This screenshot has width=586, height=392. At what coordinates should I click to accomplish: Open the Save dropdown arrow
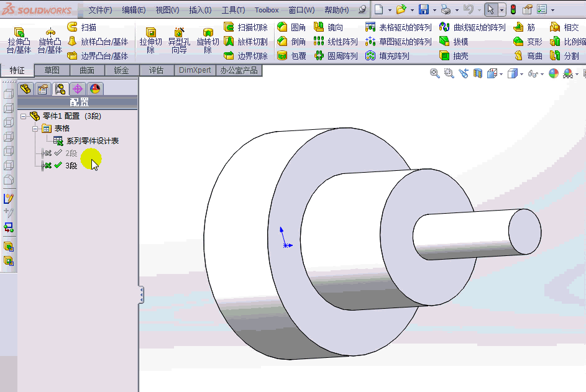coord(434,10)
